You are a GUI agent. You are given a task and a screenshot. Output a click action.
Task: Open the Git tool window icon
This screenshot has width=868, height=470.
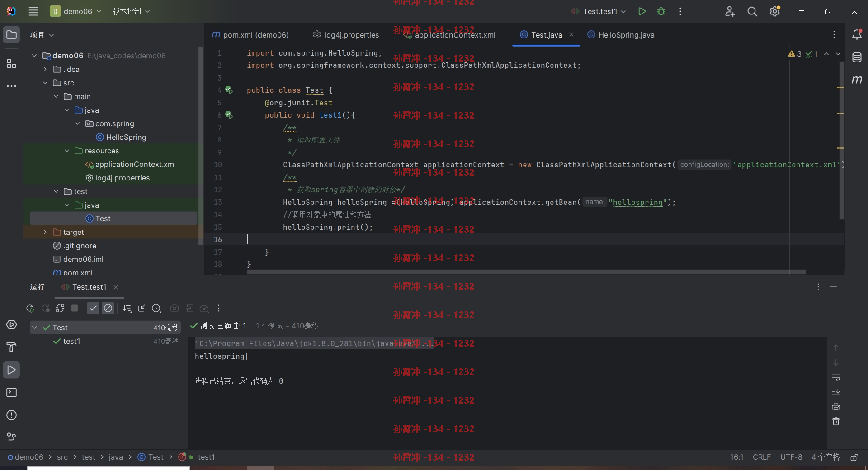tap(11, 437)
